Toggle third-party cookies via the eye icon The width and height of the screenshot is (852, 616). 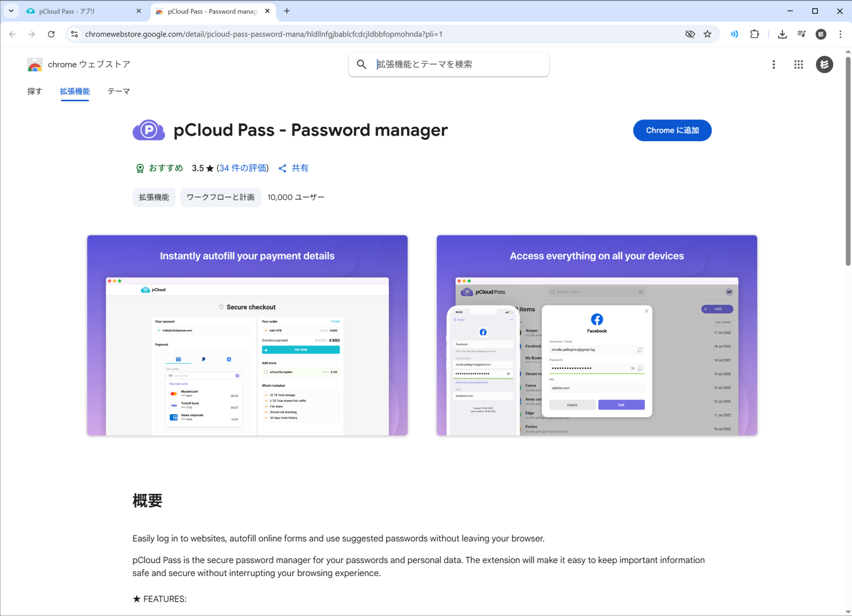point(690,34)
